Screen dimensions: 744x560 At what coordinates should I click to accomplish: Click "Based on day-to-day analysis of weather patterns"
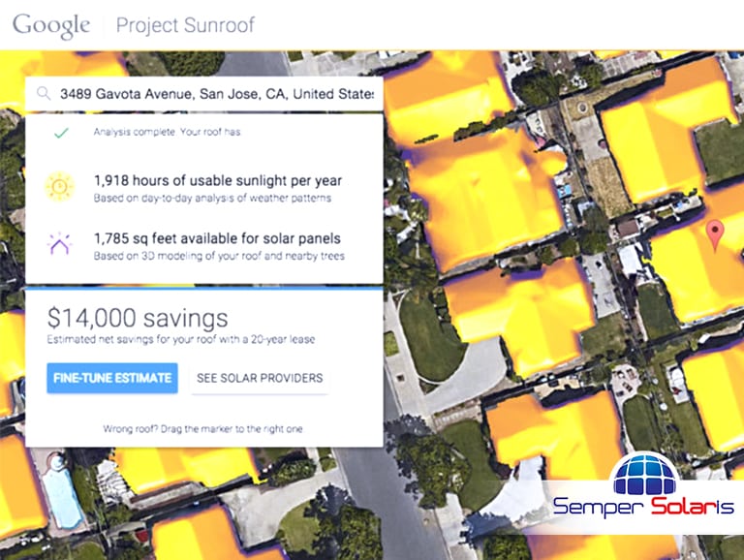click(x=212, y=198)
